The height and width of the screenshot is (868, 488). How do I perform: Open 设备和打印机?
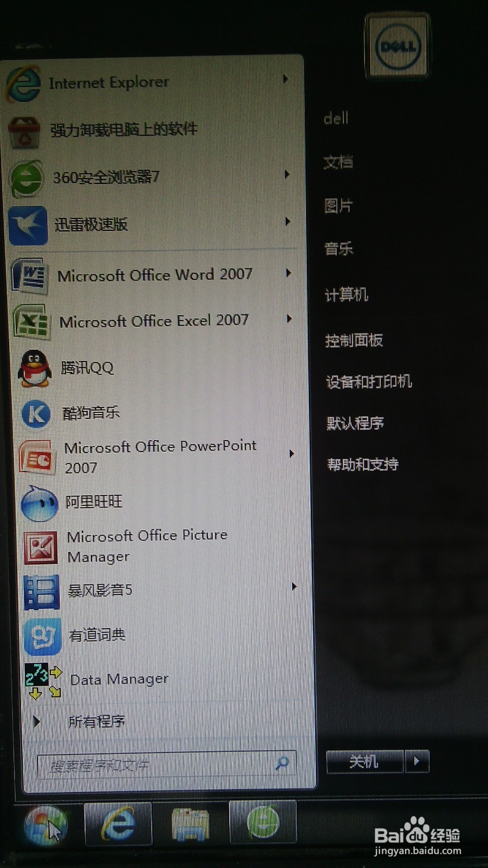pyautogui.click(x=369, y=382)
